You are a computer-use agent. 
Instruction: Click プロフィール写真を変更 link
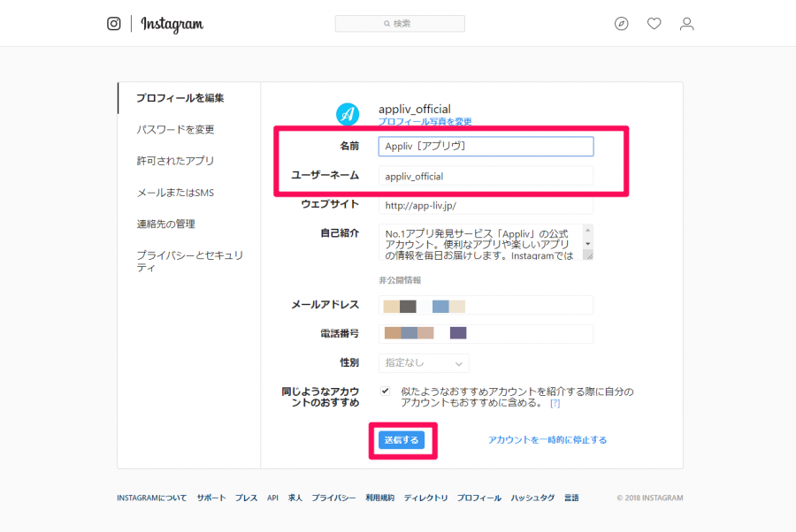coord(425,121)
